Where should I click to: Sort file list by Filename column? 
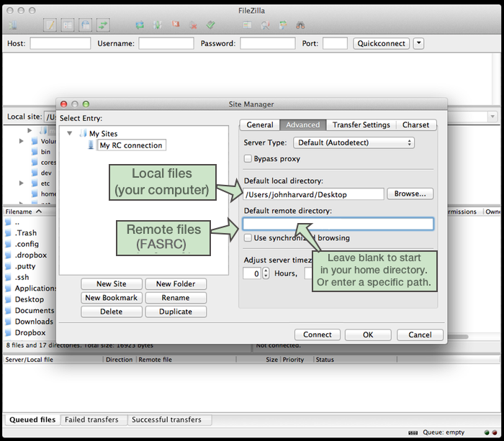(x=23, y=212)
